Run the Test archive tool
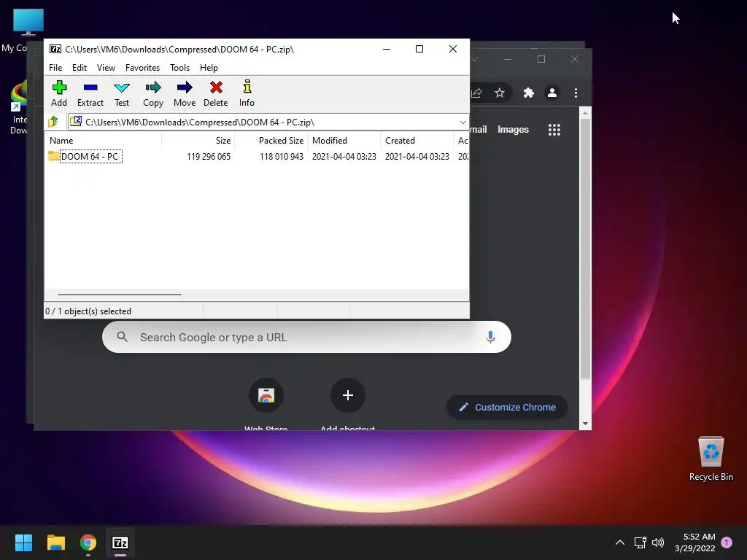747x560 pixels. click(122, 93)
